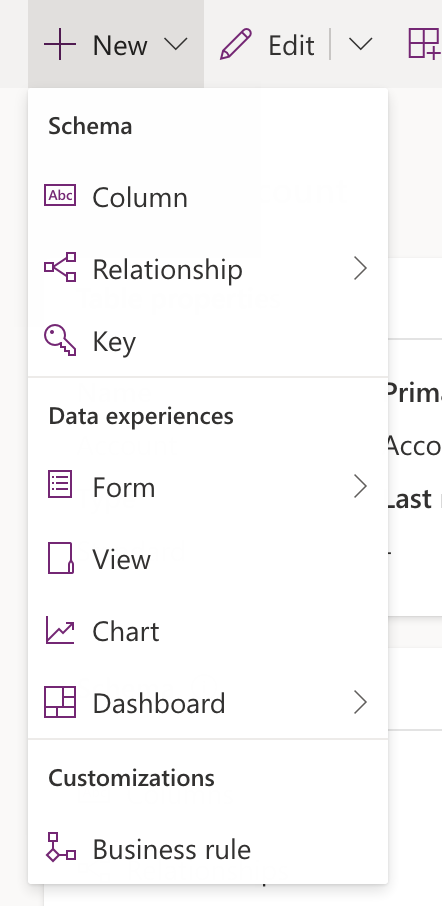Click the grid-plus icon in toolbar
The height and width of the screenshot is (906, 442).
click(x=425, y=43)
